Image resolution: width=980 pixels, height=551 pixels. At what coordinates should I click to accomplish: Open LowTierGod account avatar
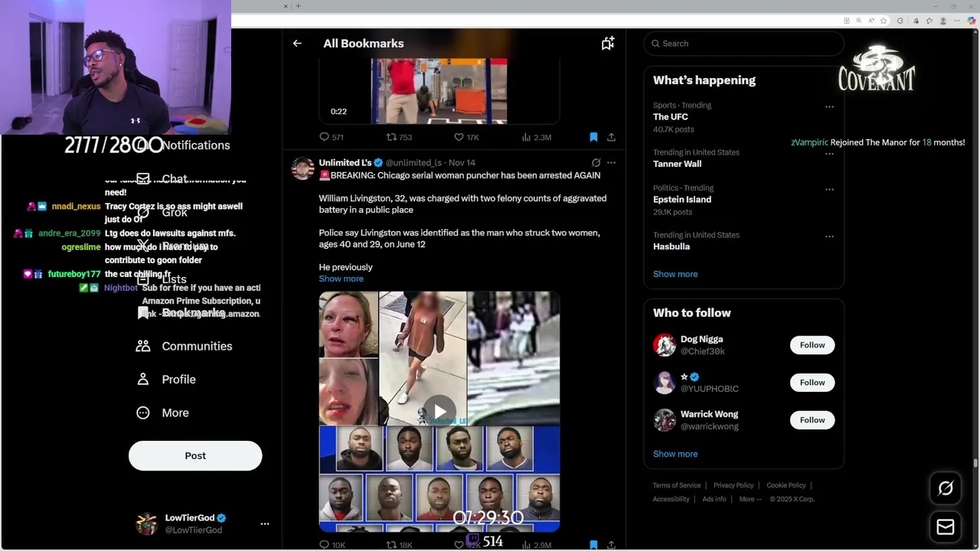[x=146, y=523]
